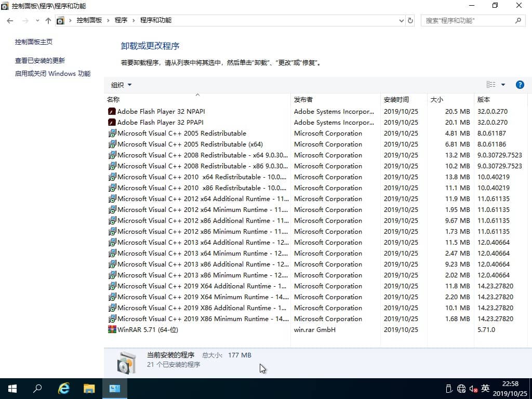Click size 1.68 MB cell
The image size is (532, 399).
click(457, 318)
